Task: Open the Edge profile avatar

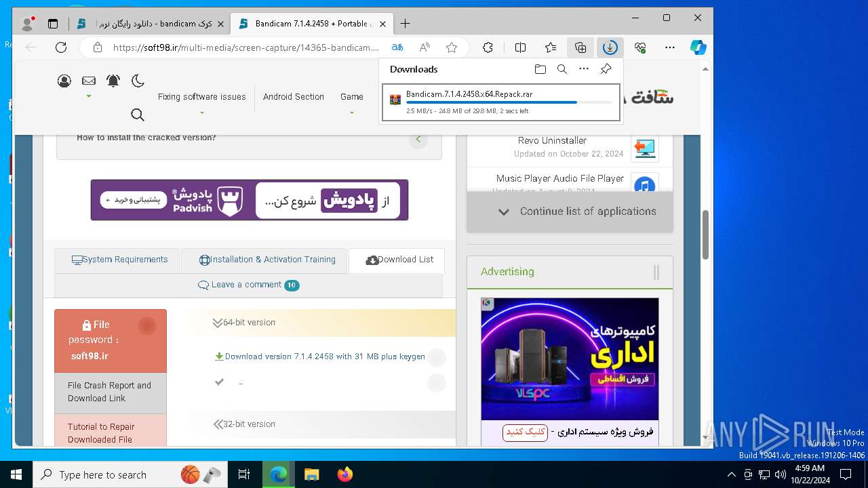Action: point(27,24)
